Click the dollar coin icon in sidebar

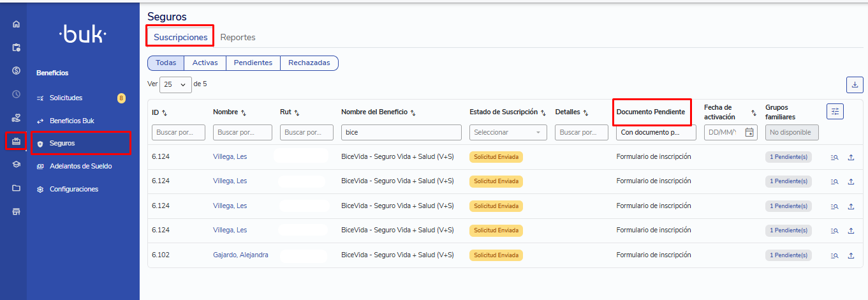17,70
